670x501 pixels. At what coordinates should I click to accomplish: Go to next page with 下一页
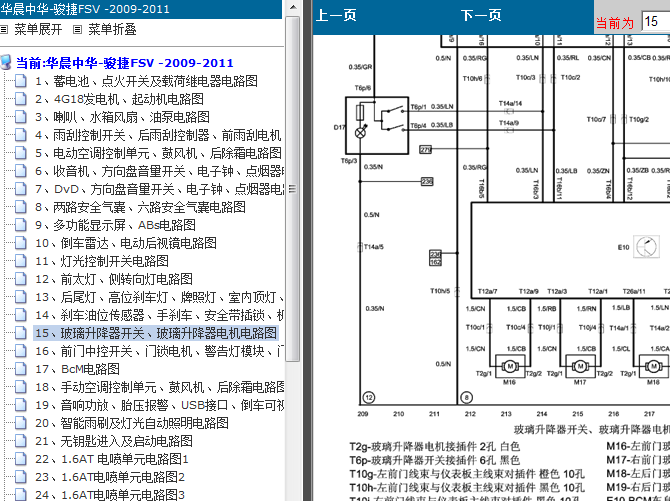point(481,15)
